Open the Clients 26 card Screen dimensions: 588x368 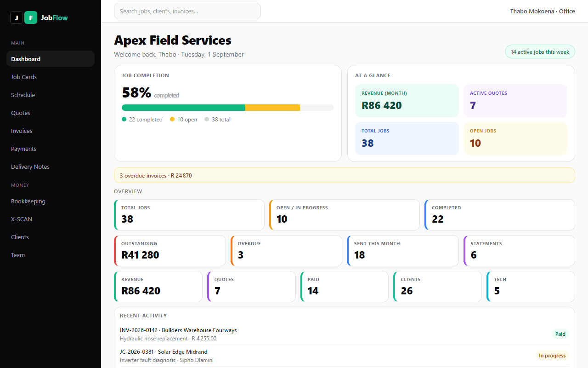(x=438, y=287)
